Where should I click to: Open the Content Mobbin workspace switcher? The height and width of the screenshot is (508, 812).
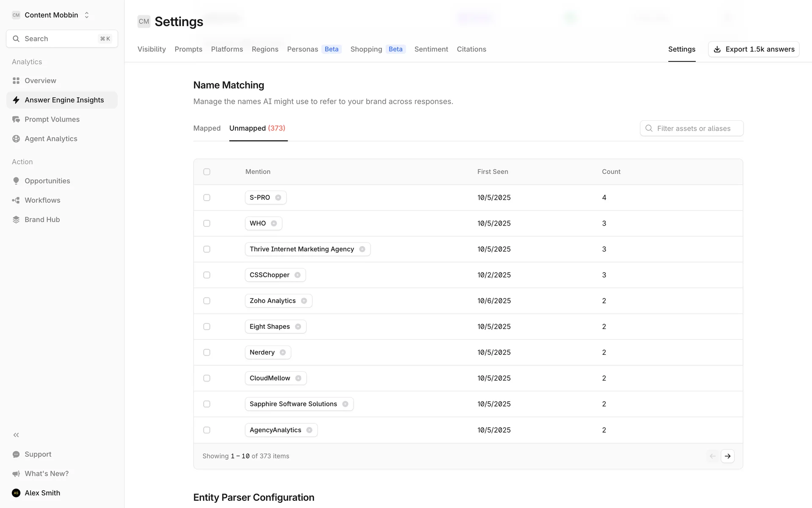click(x=51, y=15)
